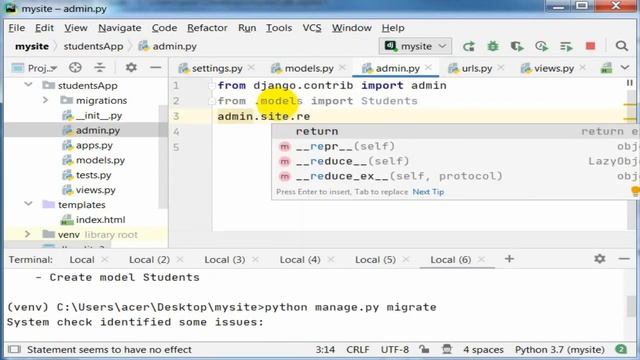This screenshot has width=640, height=360.
Task: Locate current file in Project tree
Action: click(75, 68)
